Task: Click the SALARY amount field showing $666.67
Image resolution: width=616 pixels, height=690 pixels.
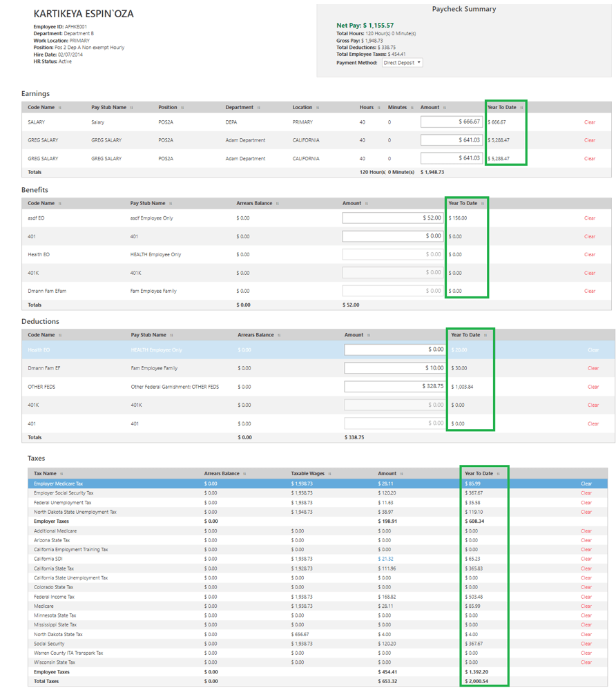Action: (451, 122)
